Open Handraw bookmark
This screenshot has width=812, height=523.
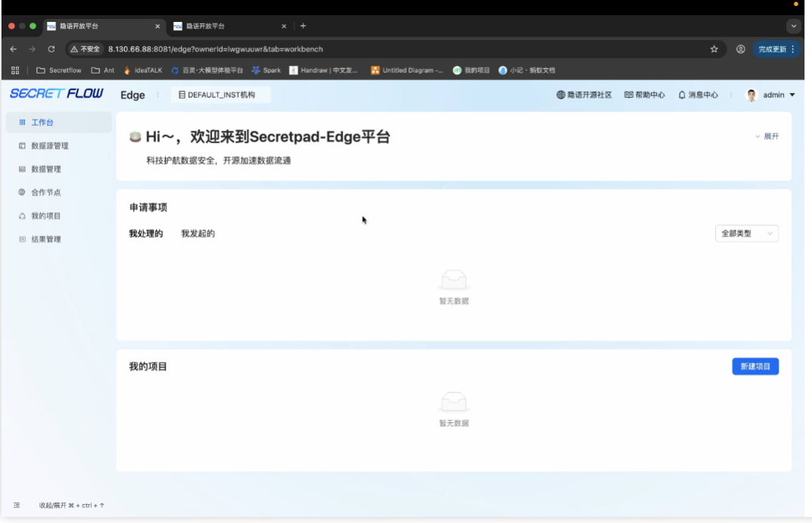coord(323,70)
